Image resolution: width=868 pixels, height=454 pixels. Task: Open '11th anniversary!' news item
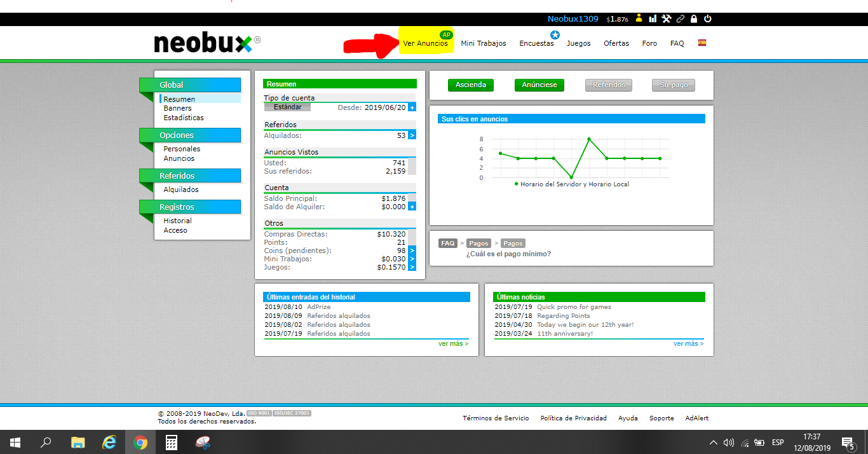point(565,333)
